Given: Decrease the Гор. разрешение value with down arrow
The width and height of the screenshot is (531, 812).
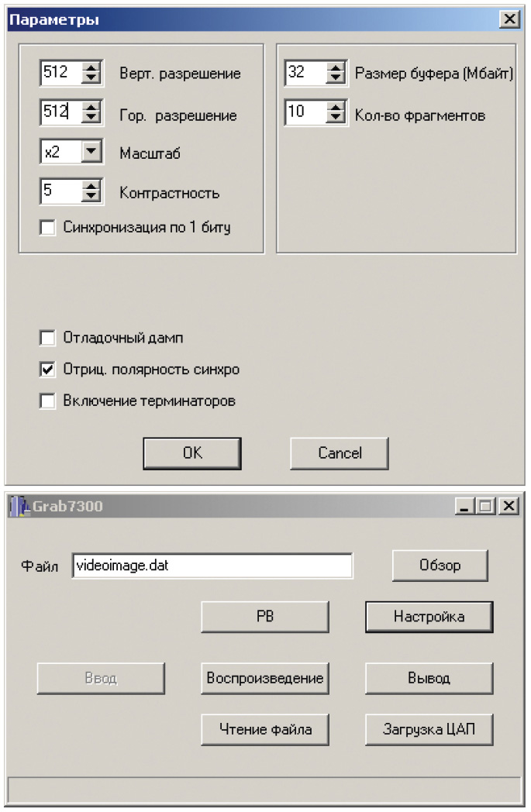Looking at the screenshot, I should (91, 116).
